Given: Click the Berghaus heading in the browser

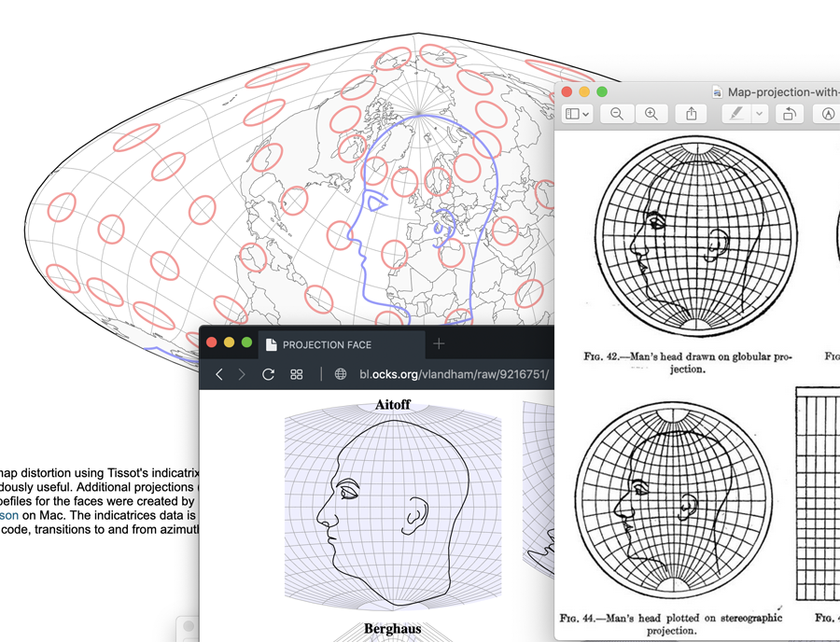Looking at the screenshot, I should click(x=393, y=629).
